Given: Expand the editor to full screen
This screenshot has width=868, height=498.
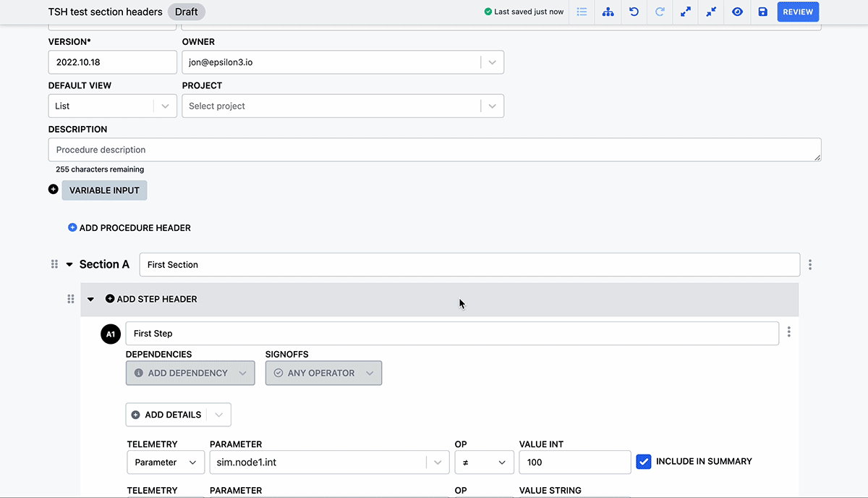Looking at the screenshot, I should 686,12.
